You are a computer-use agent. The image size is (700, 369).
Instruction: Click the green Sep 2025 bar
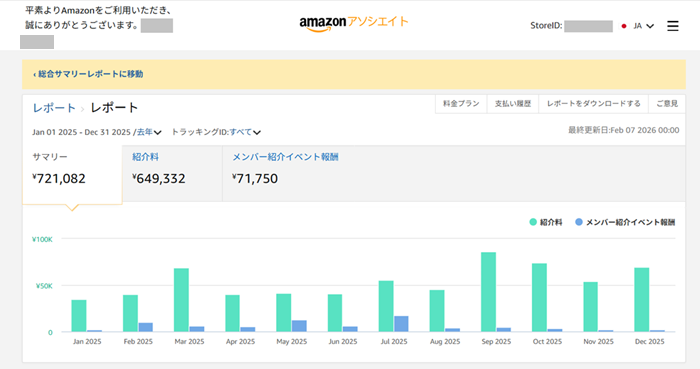(x=488, y=292)
